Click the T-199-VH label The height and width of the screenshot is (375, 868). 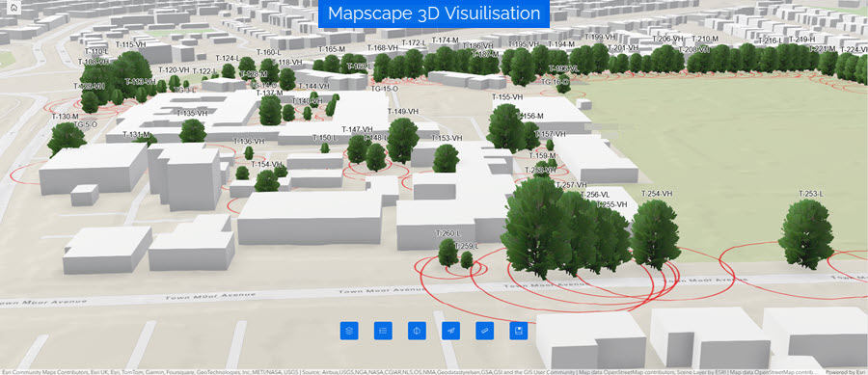pos(600,37)
